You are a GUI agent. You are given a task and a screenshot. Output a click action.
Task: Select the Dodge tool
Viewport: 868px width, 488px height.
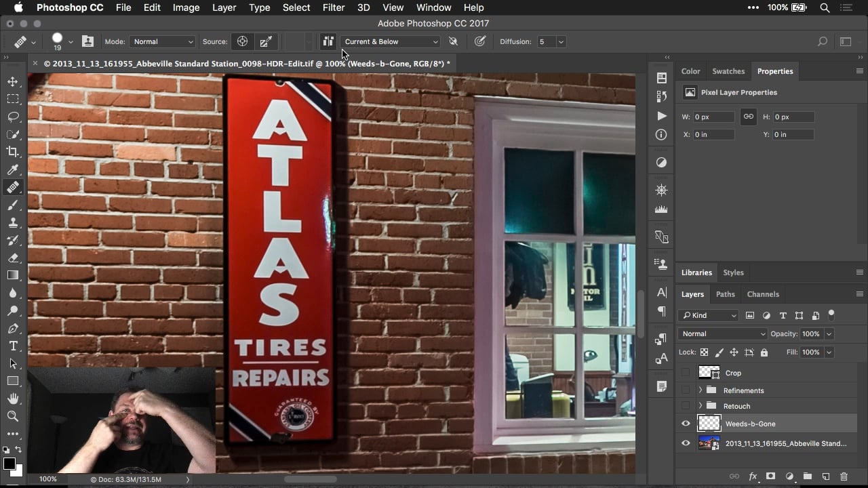(13, 310)
